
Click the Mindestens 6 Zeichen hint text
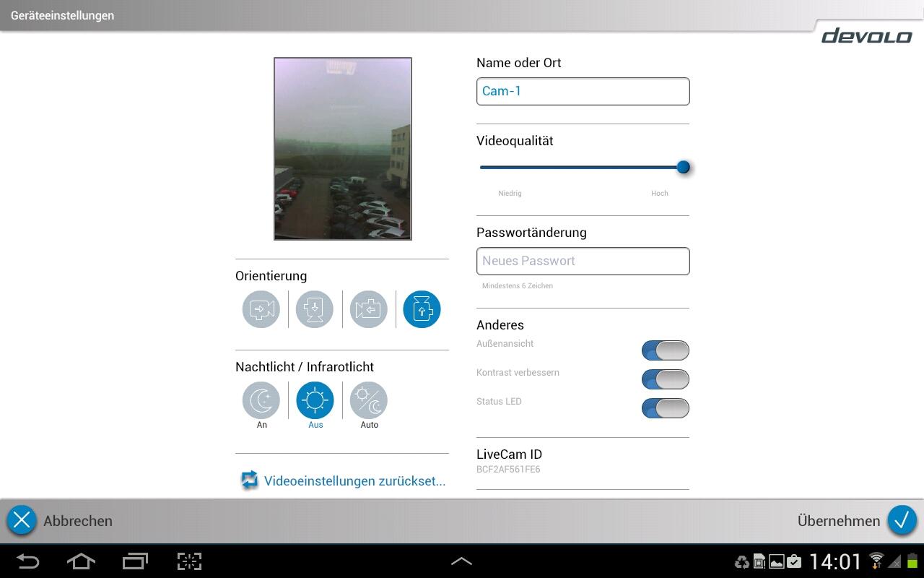click(x=518, y=286)
